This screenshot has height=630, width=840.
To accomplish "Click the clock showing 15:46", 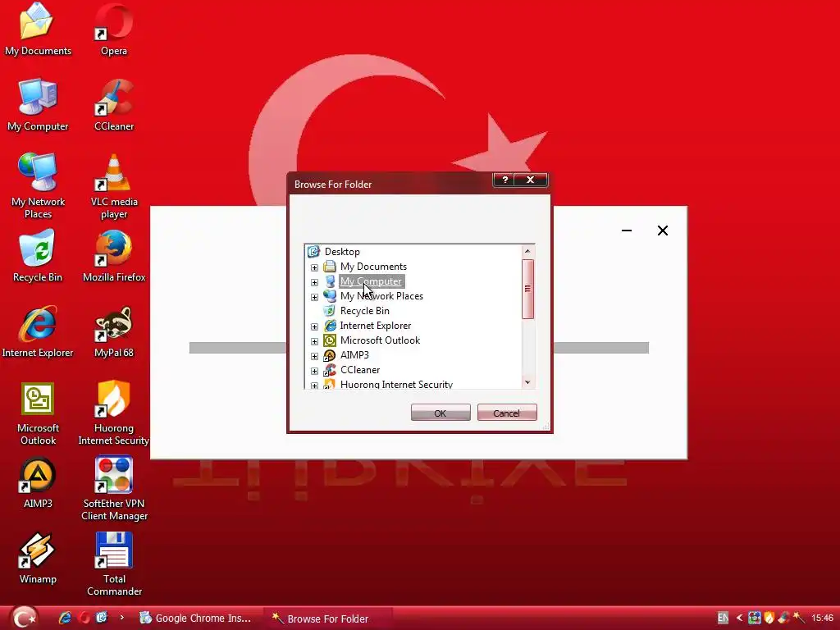I will point(822,618).
